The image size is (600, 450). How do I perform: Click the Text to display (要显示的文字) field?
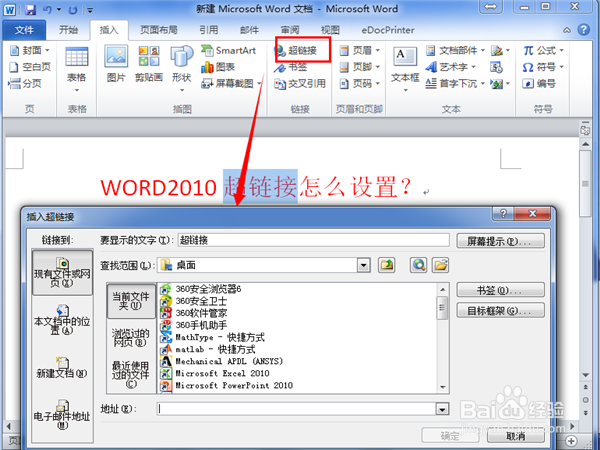tap(313, 240)
